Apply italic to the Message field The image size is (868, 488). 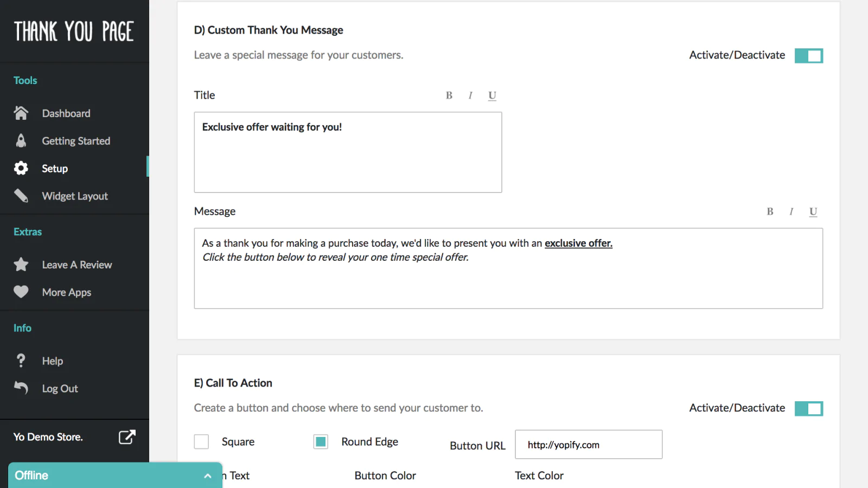(792, 211)
